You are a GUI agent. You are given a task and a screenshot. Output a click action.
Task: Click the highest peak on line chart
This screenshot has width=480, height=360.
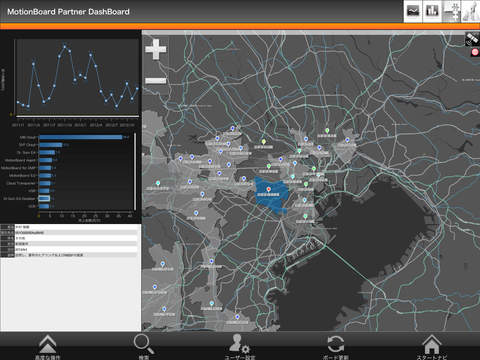tap(65, 44)
